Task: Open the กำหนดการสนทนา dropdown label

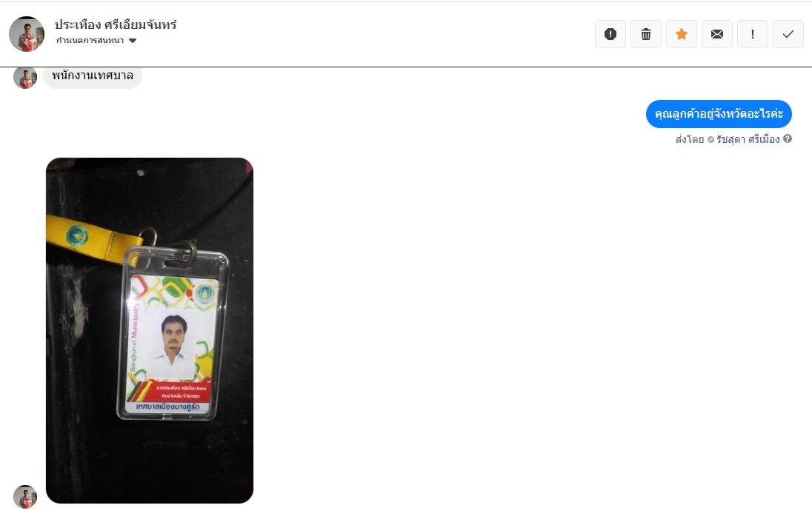Action: tap(90, 41)
